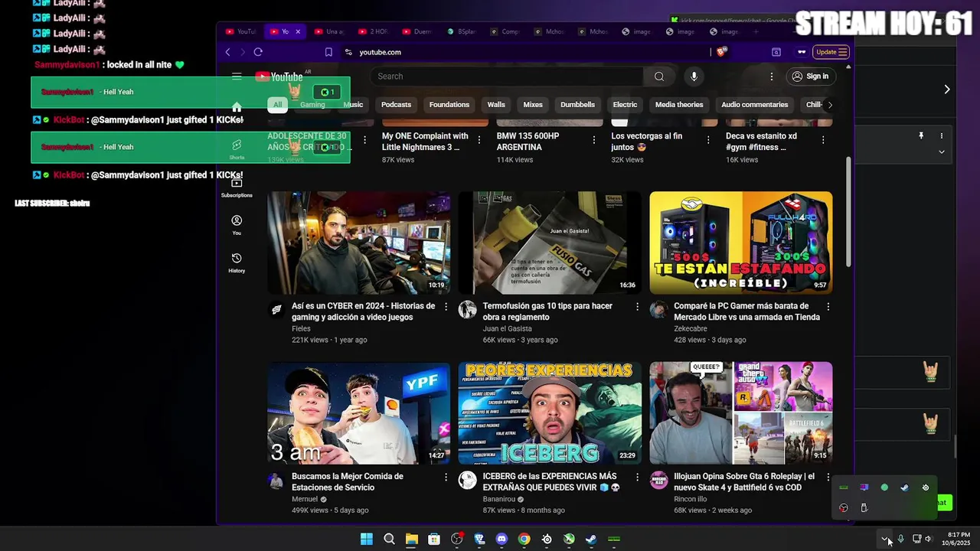The image size is (980, 551).
Task: Click the browser Update button
Action: point(831,52)
